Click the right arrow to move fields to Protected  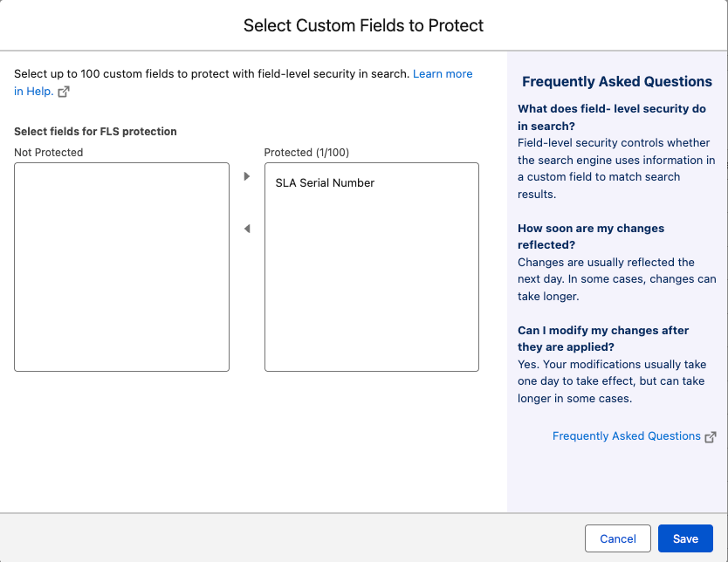point(247,177)
